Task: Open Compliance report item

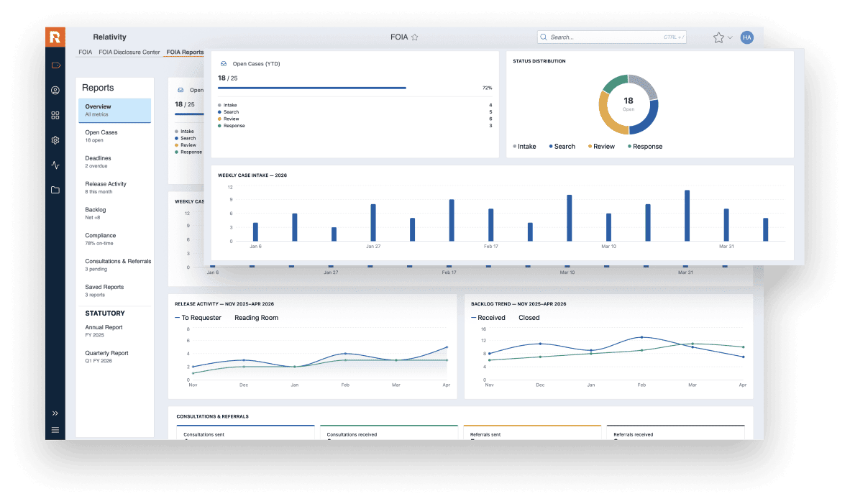Action: point(115,239)
